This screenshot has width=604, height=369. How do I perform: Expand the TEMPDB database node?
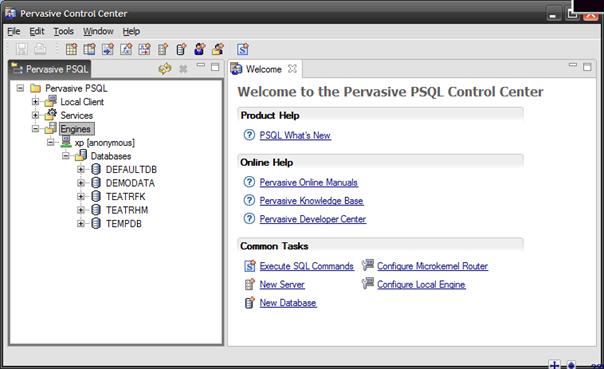tap(81, 223)
